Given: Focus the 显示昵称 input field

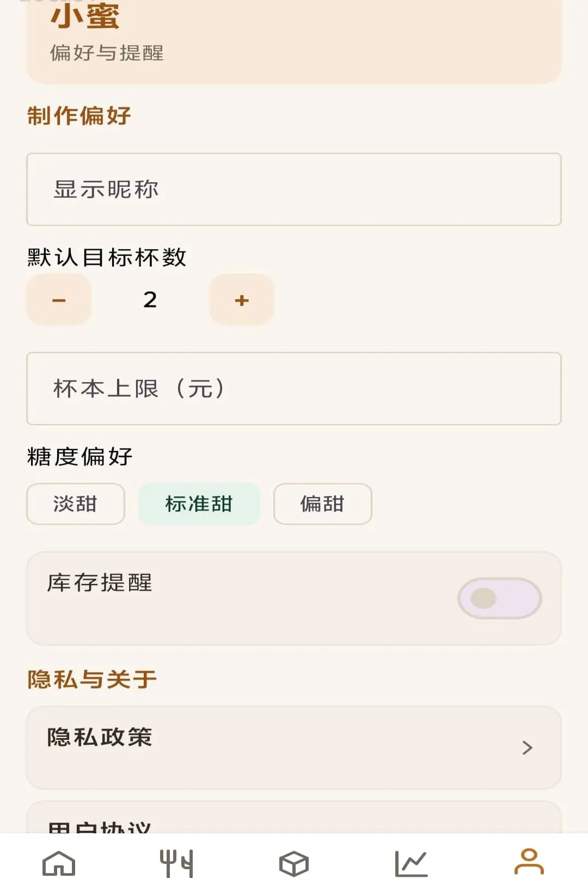Looking at the screenshot, I should pyautogui.click(x=294, y=189).
